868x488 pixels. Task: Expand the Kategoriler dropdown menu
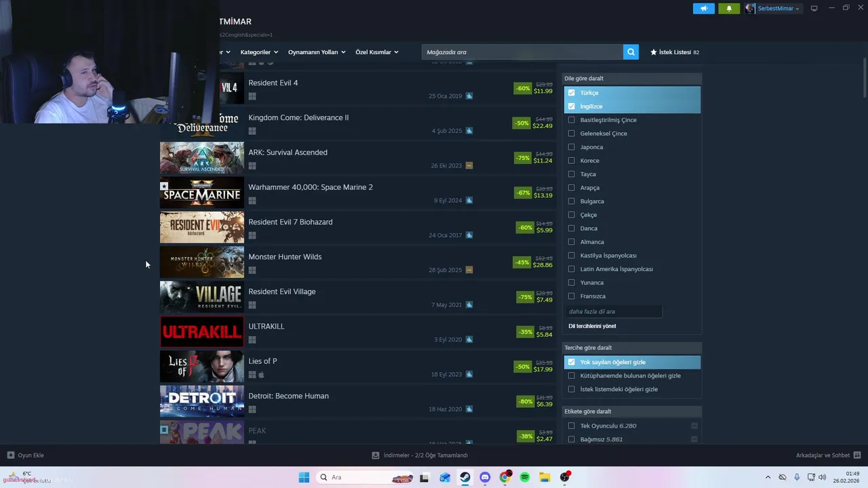[x=258, y=52]
